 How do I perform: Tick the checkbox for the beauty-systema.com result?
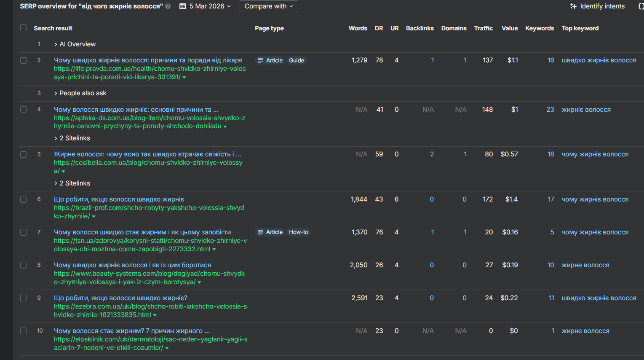point(24,265)
